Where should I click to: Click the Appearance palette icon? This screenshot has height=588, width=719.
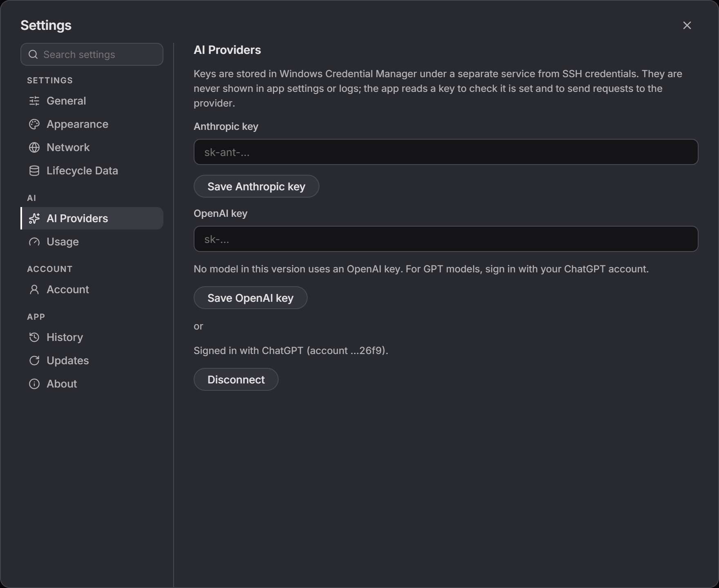pos(34,124)
